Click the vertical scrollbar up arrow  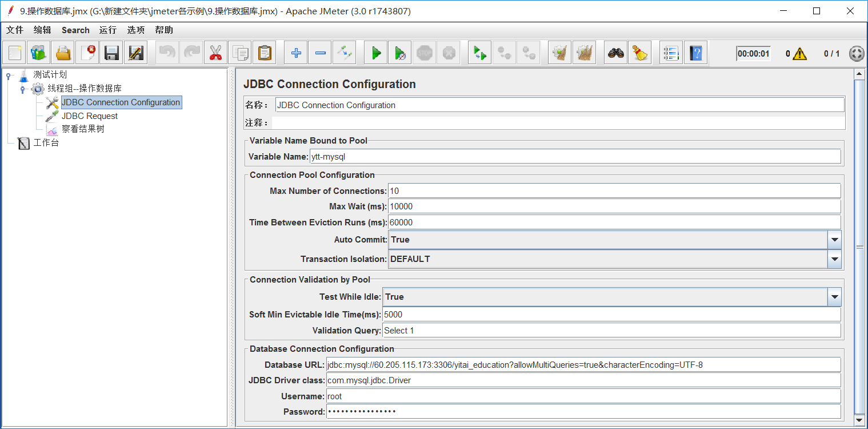click(x=859, y=74)
